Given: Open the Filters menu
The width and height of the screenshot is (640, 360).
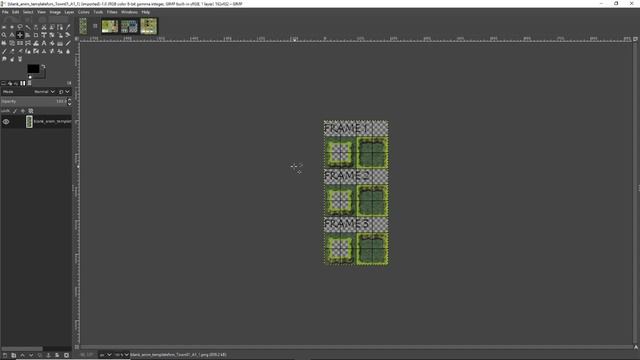Looking at the screenshot, I should click(112, 12).
